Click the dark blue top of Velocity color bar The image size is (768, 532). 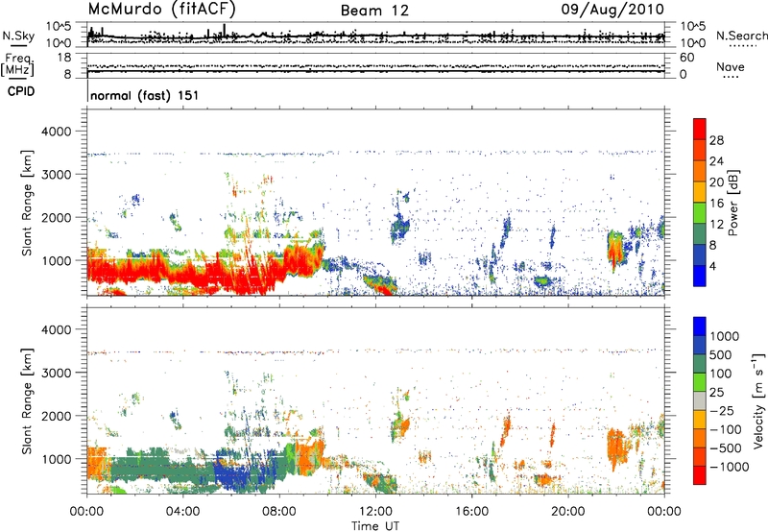click(x=700, y=326)
